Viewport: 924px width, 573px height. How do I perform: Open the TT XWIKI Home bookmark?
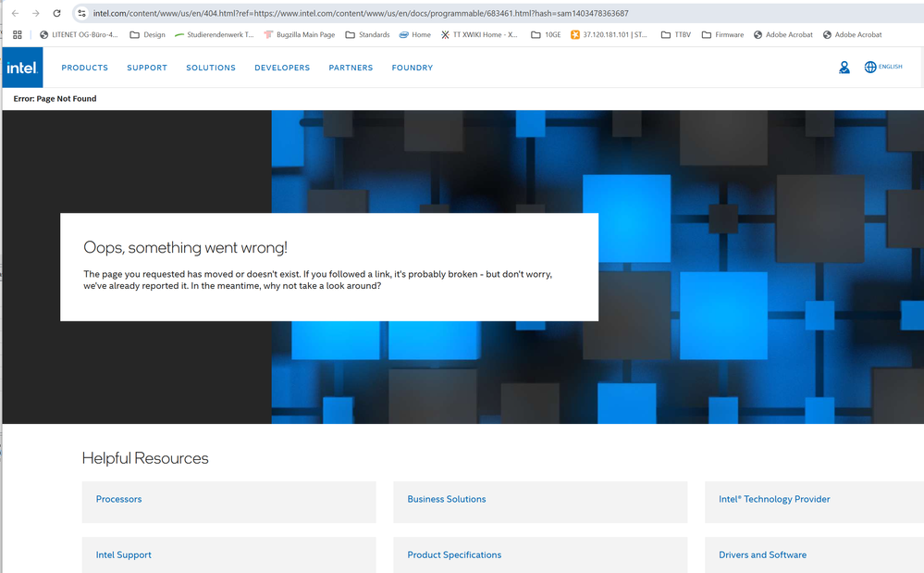coord(479,35)
